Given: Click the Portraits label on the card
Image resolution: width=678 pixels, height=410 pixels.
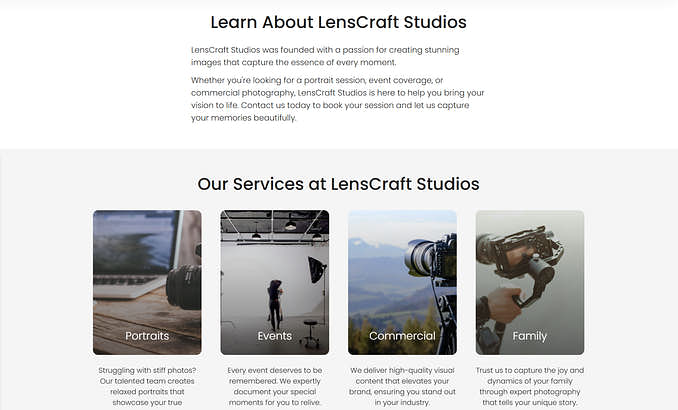Looking at the screenshot, I should point(147,336).
